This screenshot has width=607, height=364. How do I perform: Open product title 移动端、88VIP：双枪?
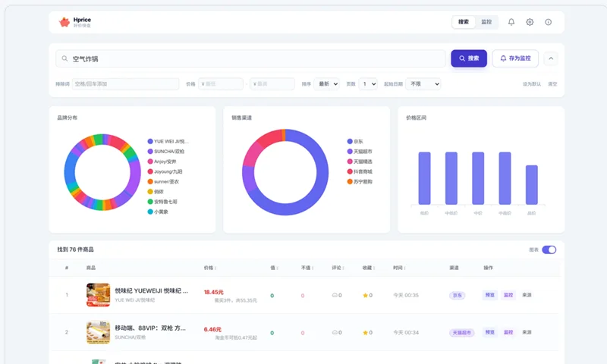[x=150, y=328]
